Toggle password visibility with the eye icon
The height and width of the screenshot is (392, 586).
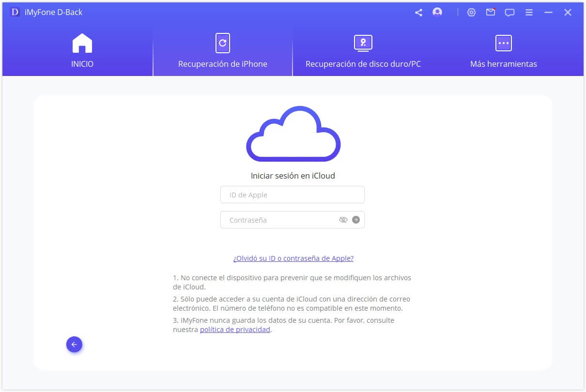343,219
